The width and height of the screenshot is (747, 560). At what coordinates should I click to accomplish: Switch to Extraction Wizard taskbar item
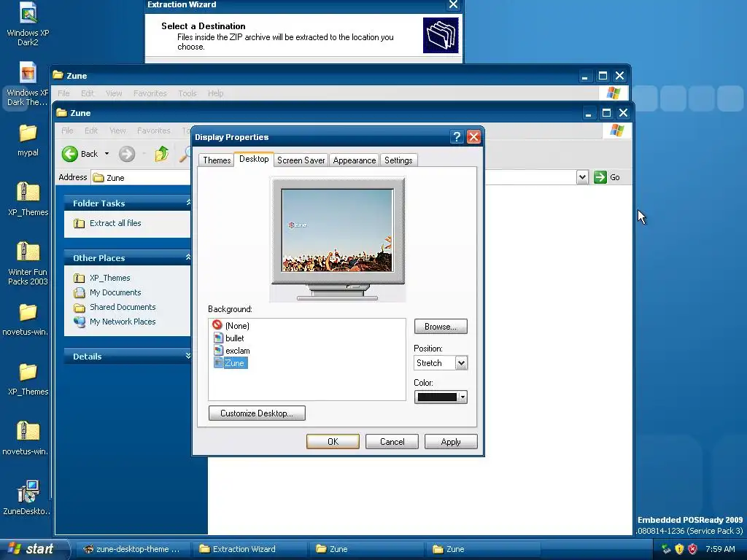coord(249,549)
